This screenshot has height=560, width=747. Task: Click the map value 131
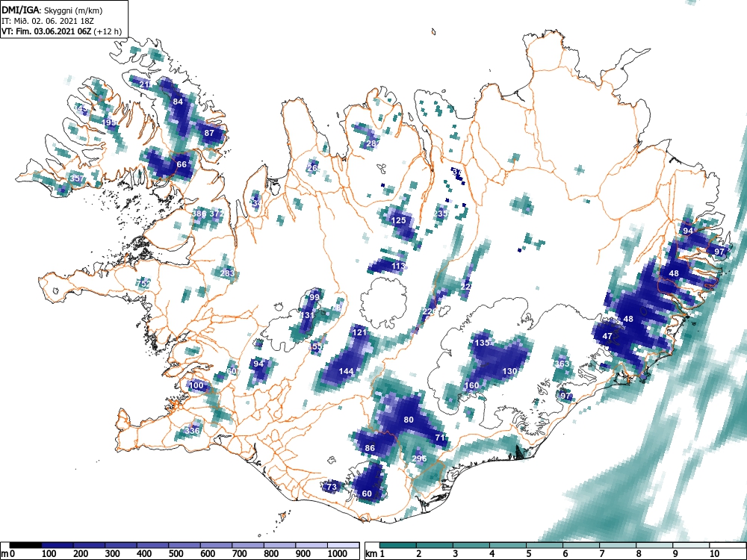(307, 315)
